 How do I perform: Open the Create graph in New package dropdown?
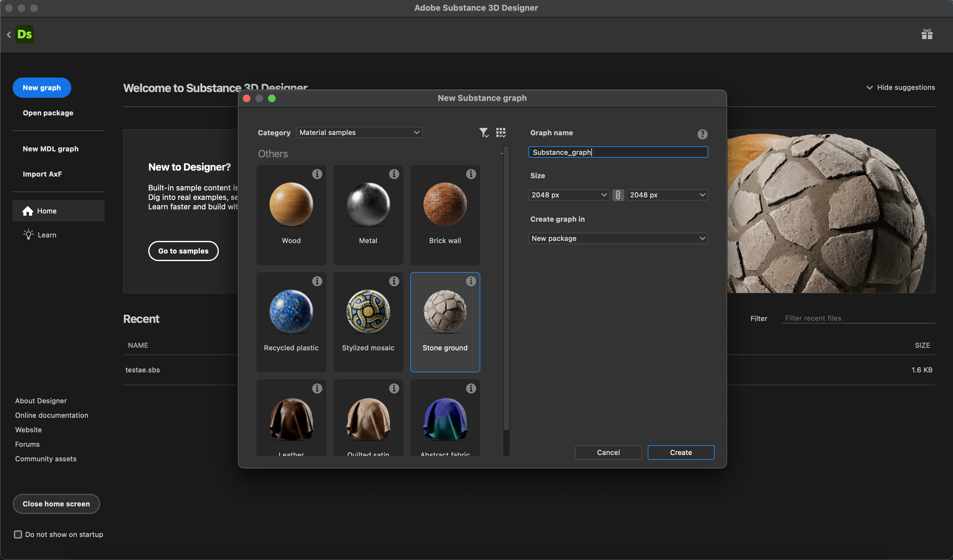point(618,238)
